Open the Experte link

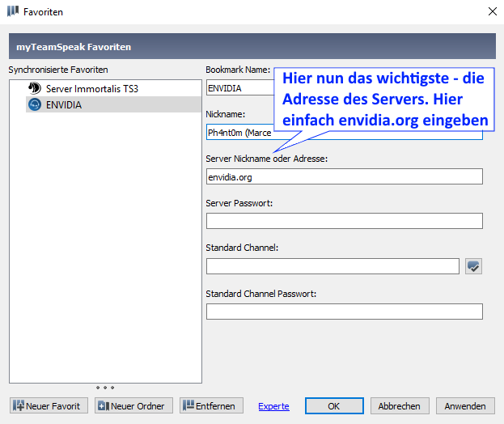[273, 406]
